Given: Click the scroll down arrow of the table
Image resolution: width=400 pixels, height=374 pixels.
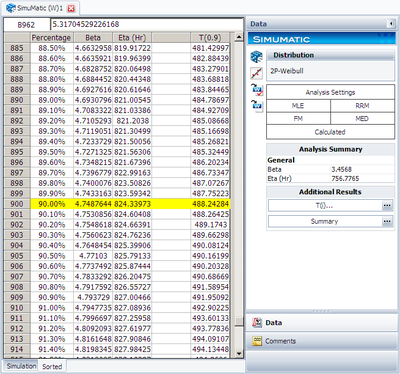Looking at the screenshot, I should (239, 353).
